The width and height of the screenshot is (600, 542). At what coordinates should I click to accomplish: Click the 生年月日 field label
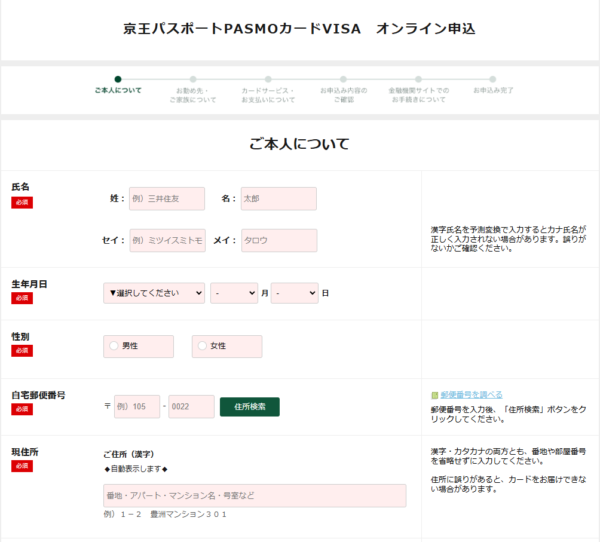pyautogui.click(x=29, y=284)
